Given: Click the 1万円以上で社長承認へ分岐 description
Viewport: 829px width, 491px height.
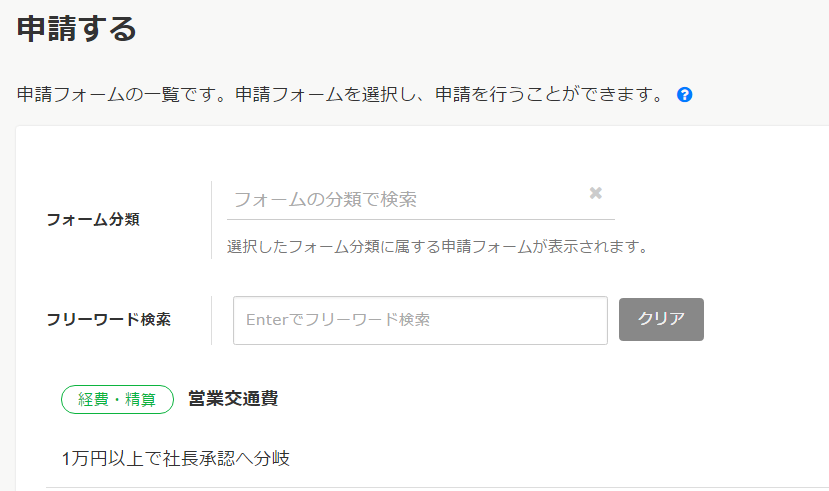Looking at the screenshot, I should (x=176, y=459).
